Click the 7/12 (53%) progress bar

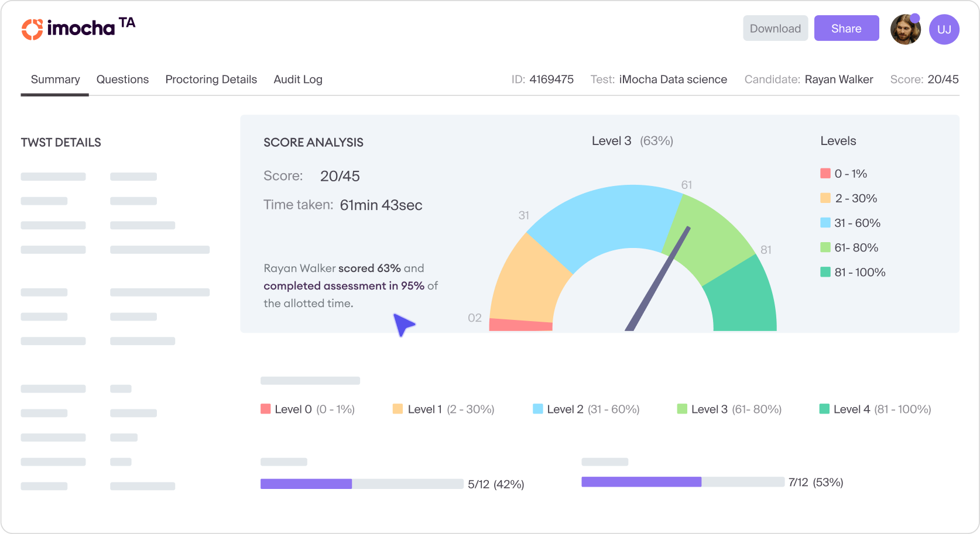point(682,482)
